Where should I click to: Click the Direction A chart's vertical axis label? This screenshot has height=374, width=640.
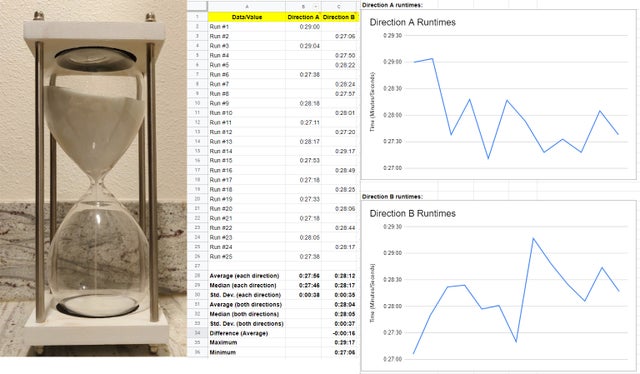[372, 102]
